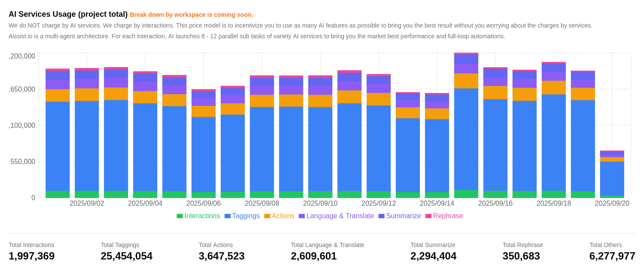
Task: Click the orange Actions legend square
Action: coord(267,216)
